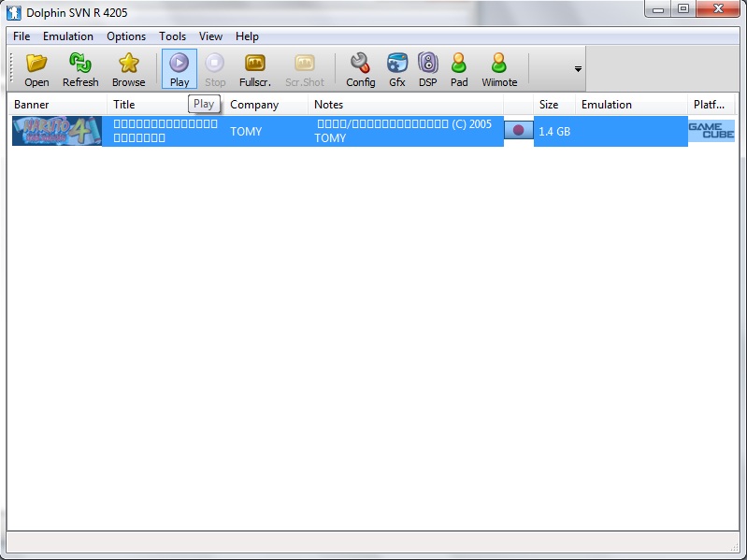Open the Options menu
This screenshot has width=747, height=560.
click(x=126, y=36)
